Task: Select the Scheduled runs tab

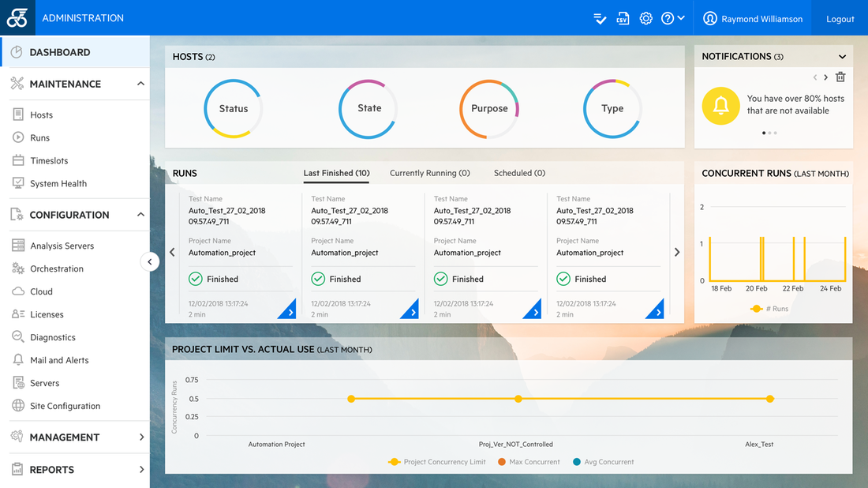Action: tap(518, 173)
